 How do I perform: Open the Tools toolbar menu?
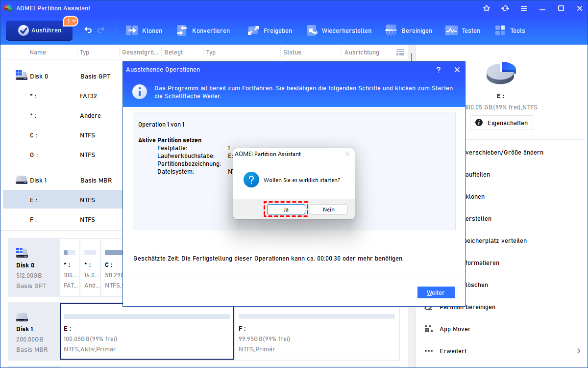pos(510,30)
